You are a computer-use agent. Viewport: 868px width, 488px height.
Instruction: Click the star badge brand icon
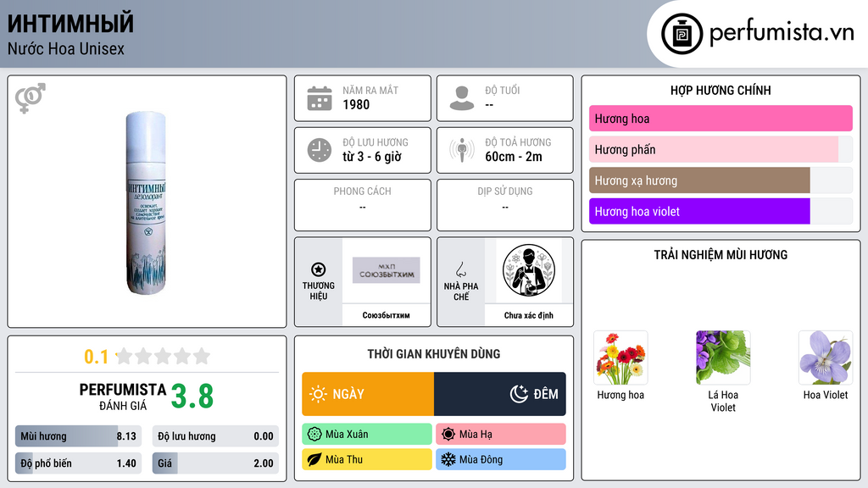click(x=319, y=269)
